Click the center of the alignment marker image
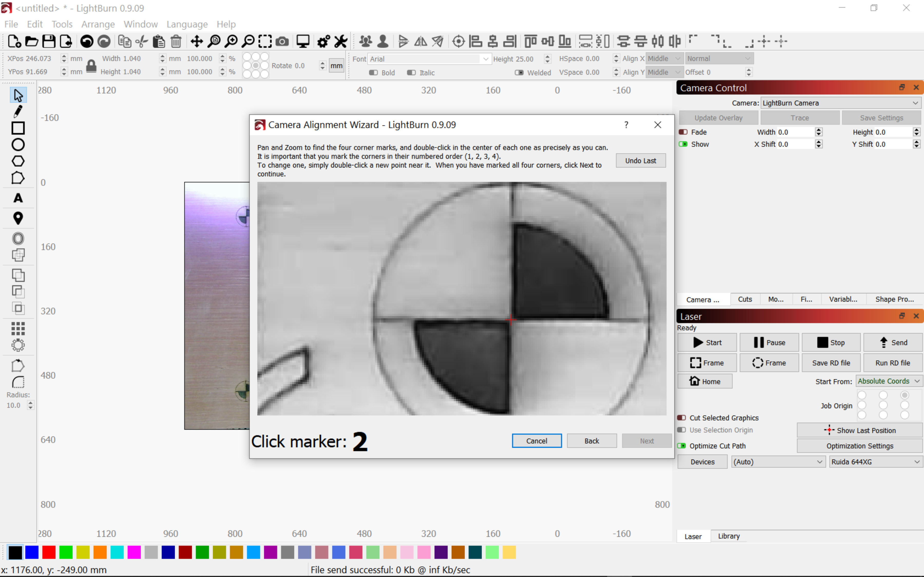The image size is (924, 577). pyautogui.click(x=511, y=320)
